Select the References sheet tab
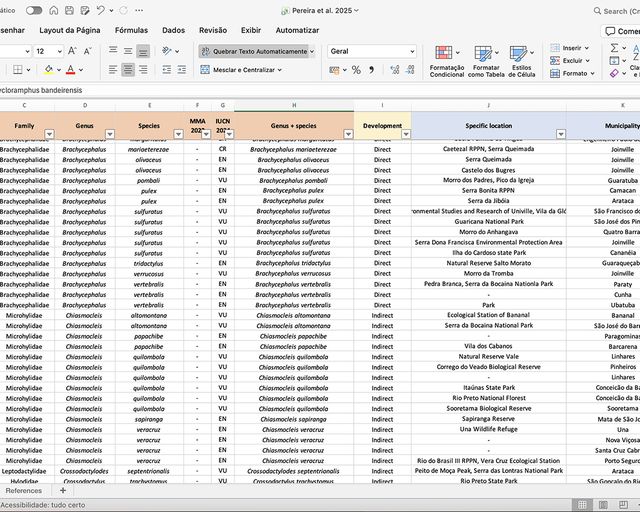Image resolution: width=640 pixels, height=512 pixels. (24, 491)
